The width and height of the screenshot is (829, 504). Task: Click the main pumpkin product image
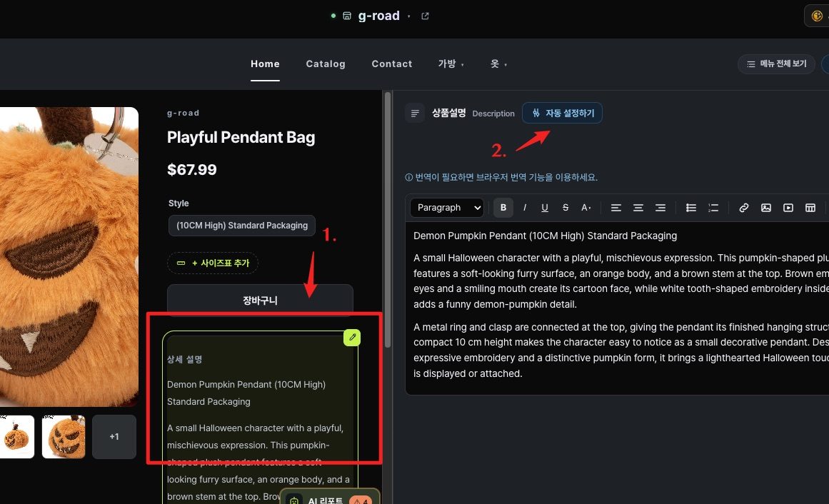pyautogui.click(x=69, y=257)
